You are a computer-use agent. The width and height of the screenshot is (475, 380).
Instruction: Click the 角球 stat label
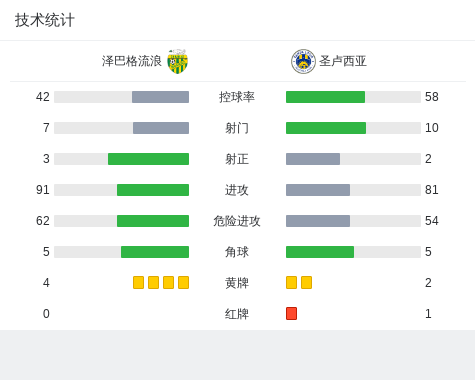coord(237,252)
